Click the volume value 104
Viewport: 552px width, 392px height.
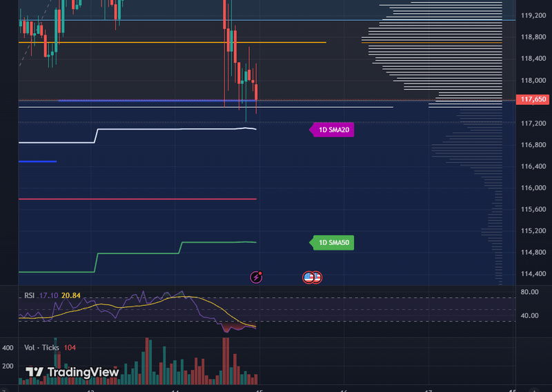tap(70, 348)
